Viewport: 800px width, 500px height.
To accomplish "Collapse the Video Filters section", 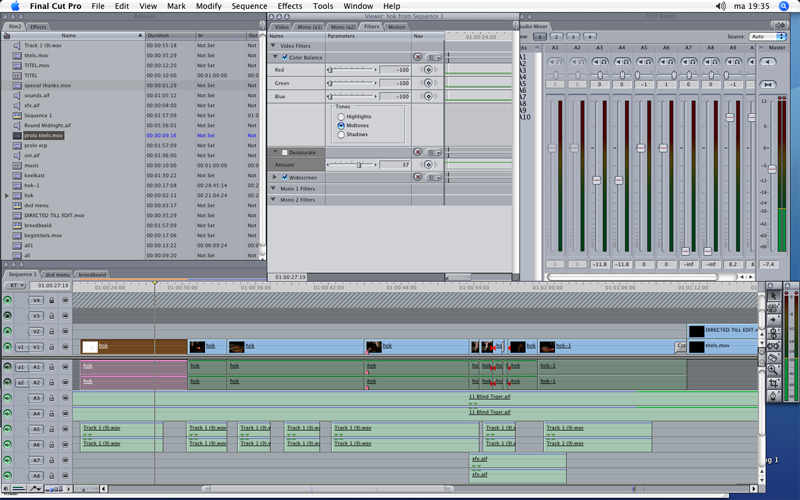I will click(273, 45).
